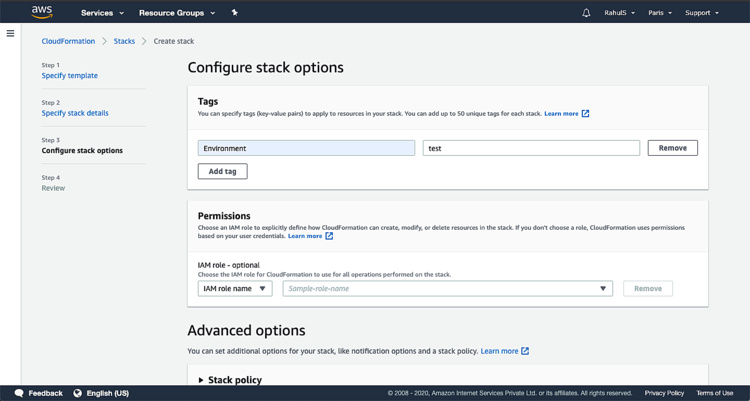Click external link icon beside Advanced options Learn more
The image size is (750, 401).
pos(525,351)
